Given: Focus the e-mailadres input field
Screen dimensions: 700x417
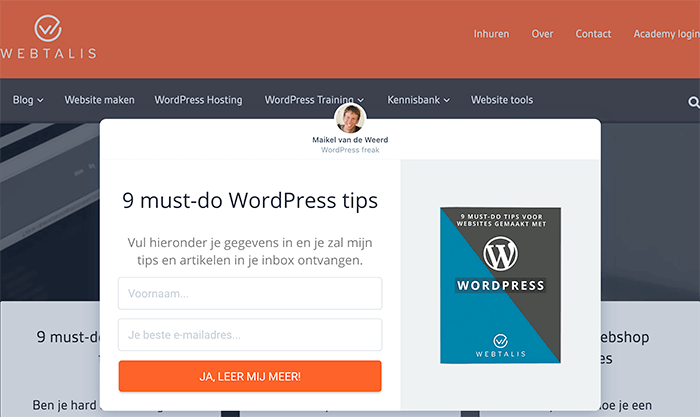Looking at the screenshot, I should [x=250, y=334].
